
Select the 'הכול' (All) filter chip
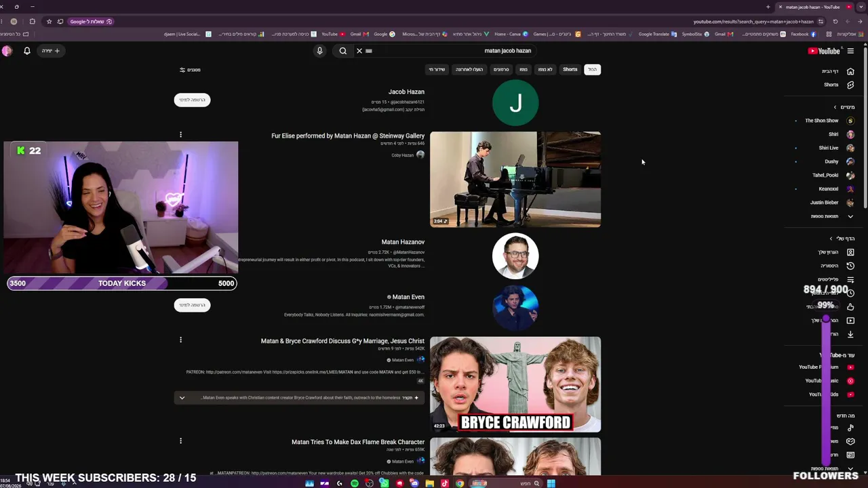tap(593, 69)
